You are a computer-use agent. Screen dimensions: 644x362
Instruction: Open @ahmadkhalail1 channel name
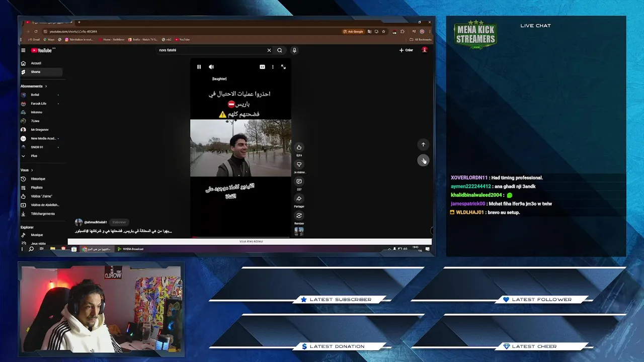[96, 222]
